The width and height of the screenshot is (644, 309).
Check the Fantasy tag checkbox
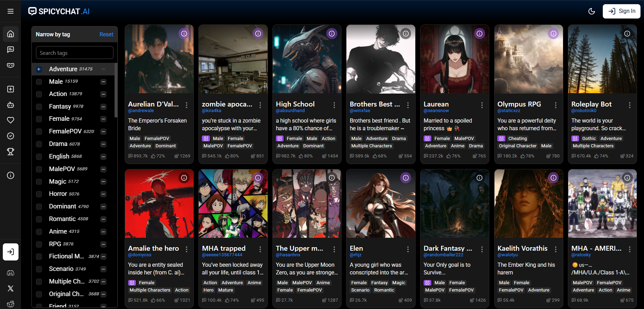tap(39, 106)
